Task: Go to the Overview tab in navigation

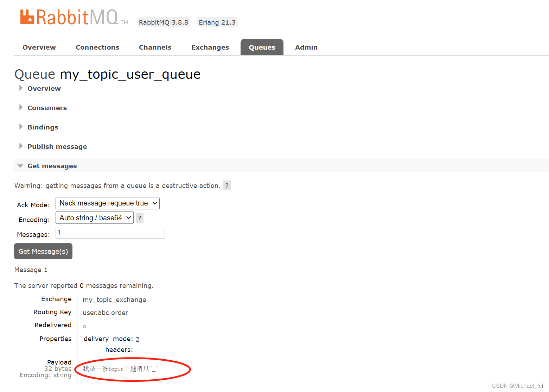Action: pos(39,47)
